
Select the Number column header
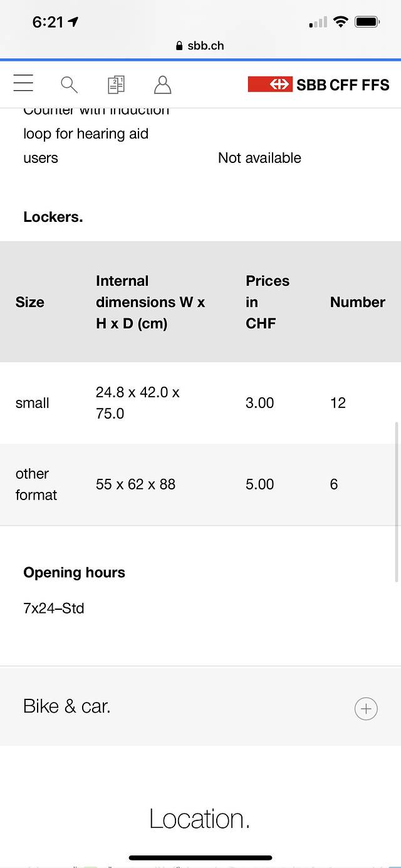[357, 302]
